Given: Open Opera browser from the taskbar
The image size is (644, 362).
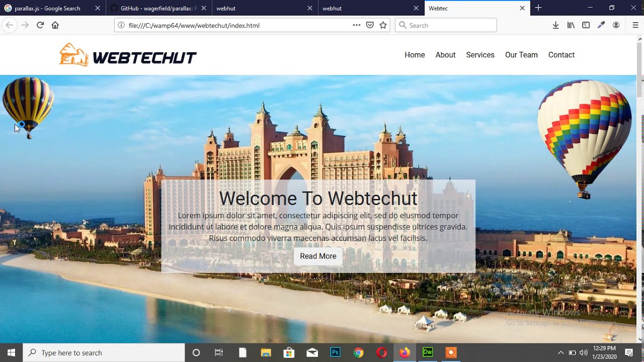Looking at the screenshot, I should [x=381, y=352].
